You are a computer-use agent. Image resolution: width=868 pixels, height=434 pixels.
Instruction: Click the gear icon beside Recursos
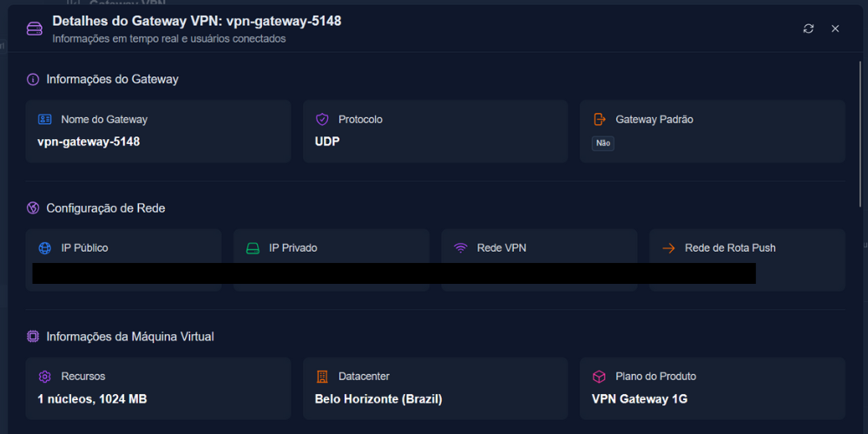(x=45, y=377)
